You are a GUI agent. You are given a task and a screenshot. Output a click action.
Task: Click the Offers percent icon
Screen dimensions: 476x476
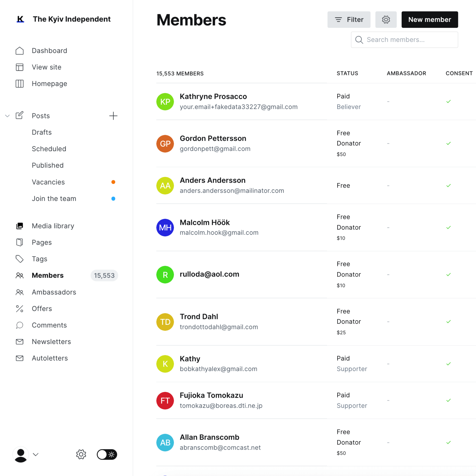coord(19,308)
